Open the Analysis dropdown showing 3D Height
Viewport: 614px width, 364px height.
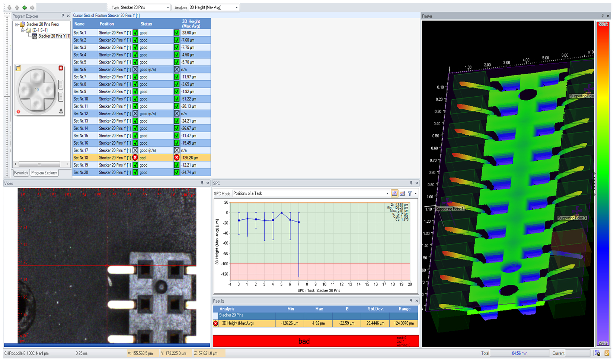tap(236, 7)
